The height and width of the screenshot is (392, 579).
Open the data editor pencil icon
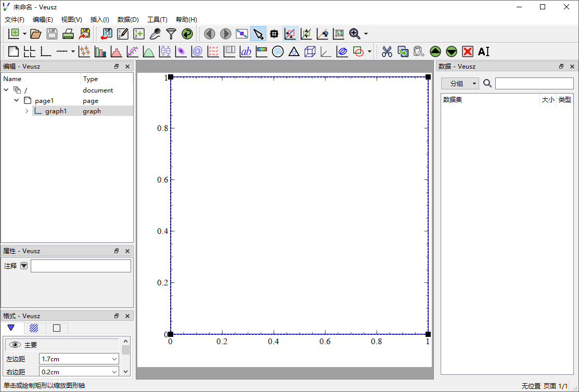(x=123, y=34)
